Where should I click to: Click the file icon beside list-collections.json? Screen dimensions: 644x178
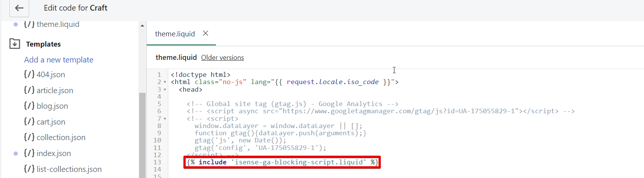coord(29,169)
